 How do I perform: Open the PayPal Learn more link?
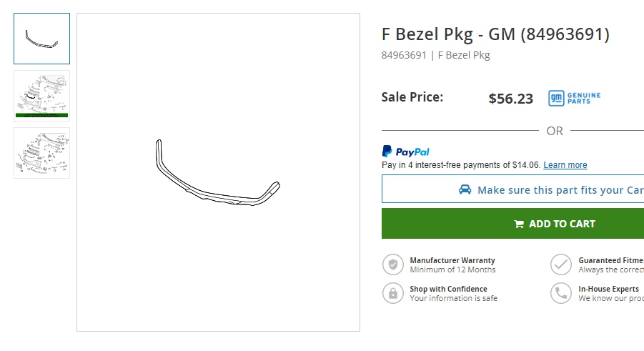pyautogui.click(x=565, y=165)
